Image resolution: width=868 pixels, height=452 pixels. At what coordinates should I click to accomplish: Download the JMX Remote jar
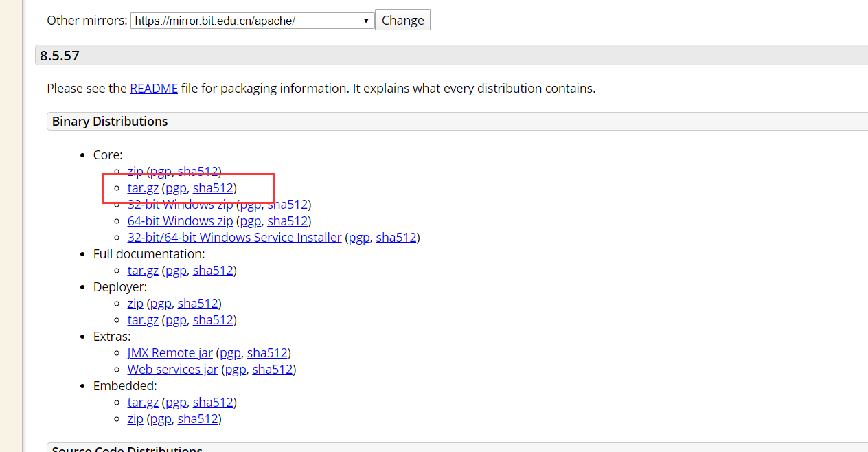click(x=170, y=353)
